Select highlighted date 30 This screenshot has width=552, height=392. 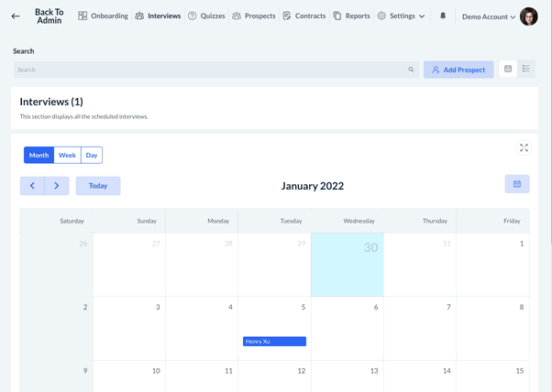tap(348, 265)
